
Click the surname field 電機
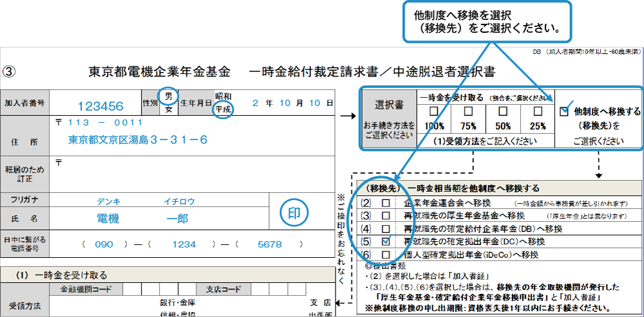[x=108, y=218]
